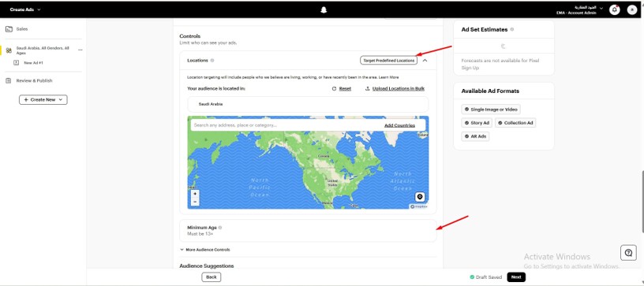
Task: Click the Single Image or Video label
Action: coord(494,110)
